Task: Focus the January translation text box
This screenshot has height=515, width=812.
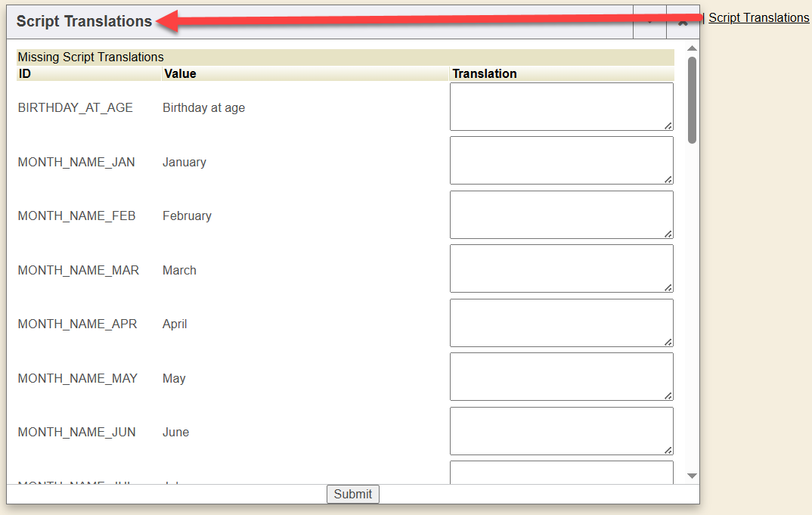Action: (561, 160)
